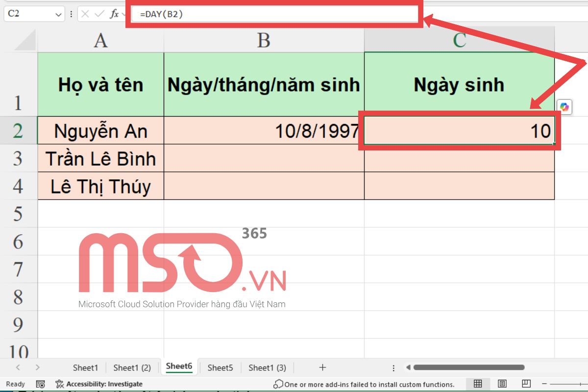
Task: Click the header cell 'Họ và tên'
Action: 100,84
